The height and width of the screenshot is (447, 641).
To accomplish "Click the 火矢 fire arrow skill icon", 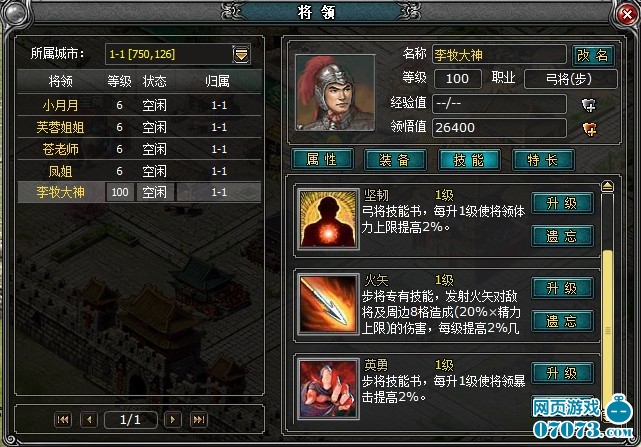I will click(328, 304).
